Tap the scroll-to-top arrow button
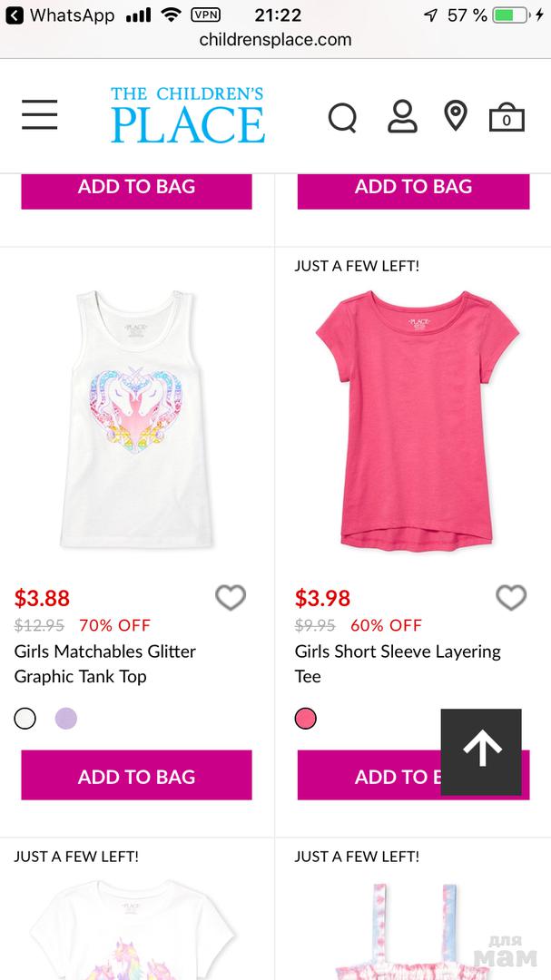Image resolution: width=551 pixels, height=980 pixels. [x=481, y=750]
